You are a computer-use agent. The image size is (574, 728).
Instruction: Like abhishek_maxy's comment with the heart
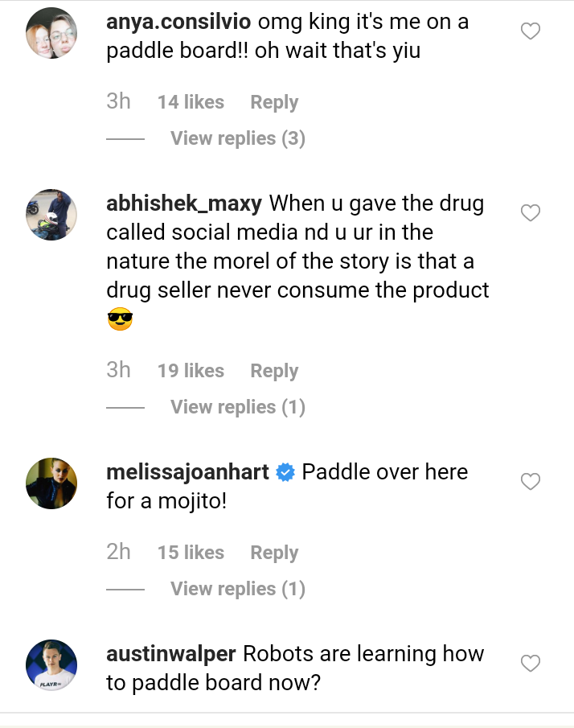point(530,213)
